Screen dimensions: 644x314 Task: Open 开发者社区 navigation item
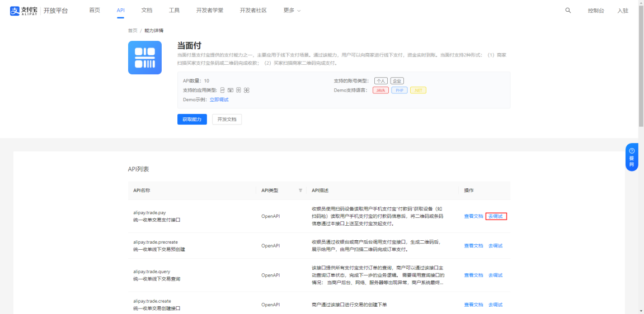click(253, 11)
